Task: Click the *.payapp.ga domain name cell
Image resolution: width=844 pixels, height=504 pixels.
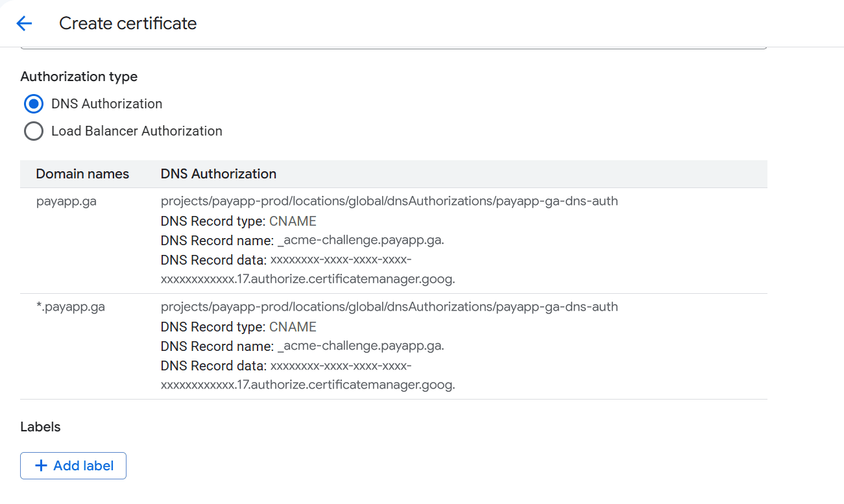Action: tap(71, 307)
